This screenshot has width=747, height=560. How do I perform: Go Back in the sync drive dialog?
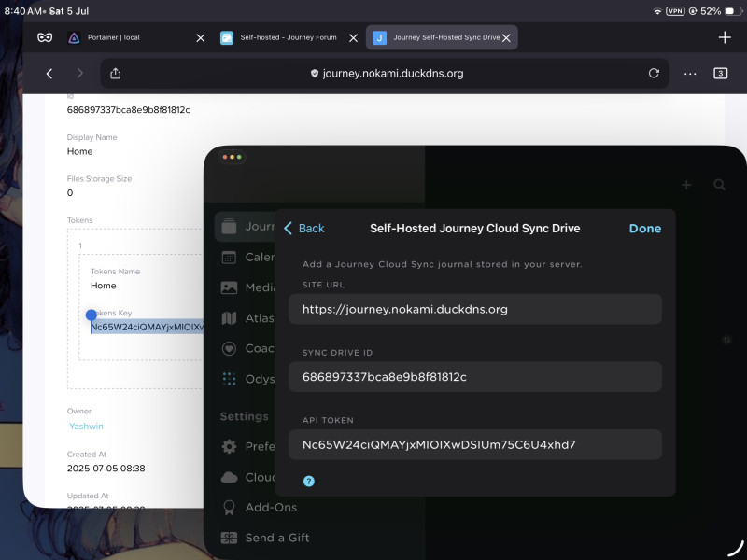tap(303, 229)
